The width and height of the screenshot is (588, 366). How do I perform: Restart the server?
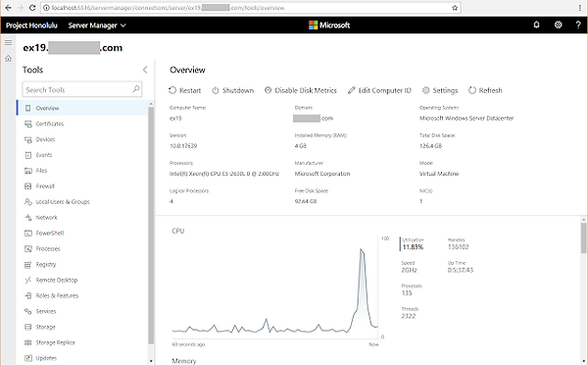click(184, 90)
